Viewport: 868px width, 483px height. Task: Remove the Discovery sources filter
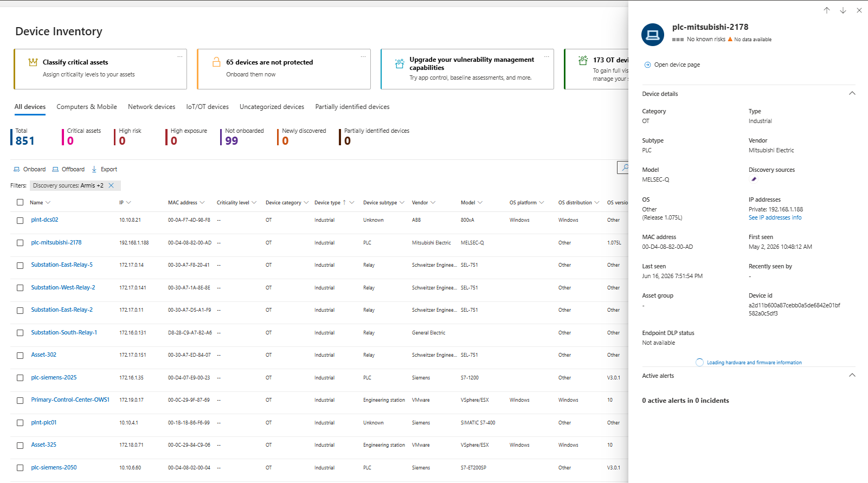[111, 185]
